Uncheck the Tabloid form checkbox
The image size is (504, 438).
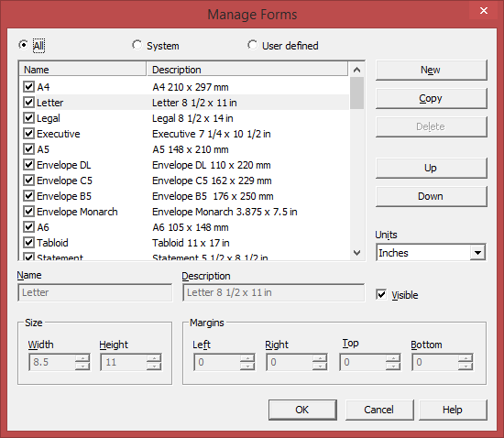click(29, 242)
